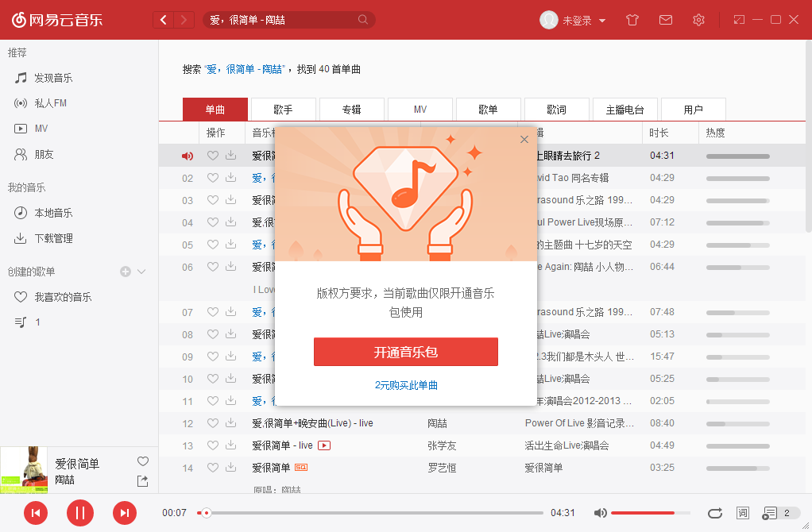
Task: Select the 专辑 tab
Action: pos(352,110)
